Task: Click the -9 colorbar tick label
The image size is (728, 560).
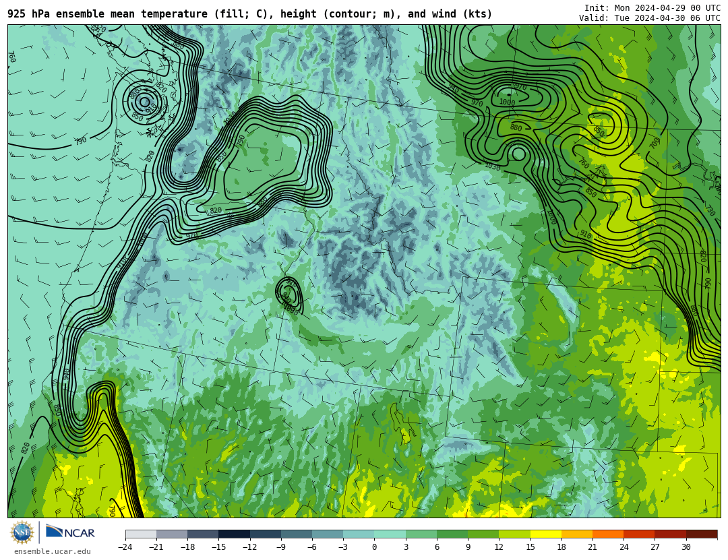Action: (x=280, y=547)
